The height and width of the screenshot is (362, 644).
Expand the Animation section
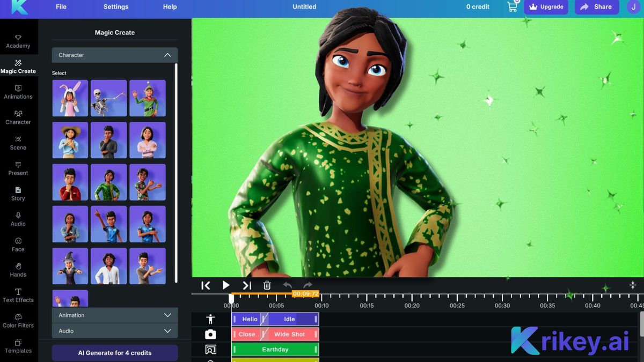pos(114,315)
